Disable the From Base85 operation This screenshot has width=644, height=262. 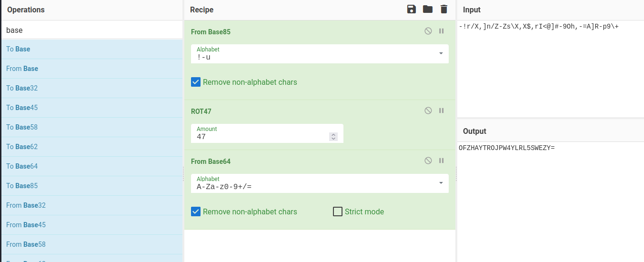(x=428, y=31)
